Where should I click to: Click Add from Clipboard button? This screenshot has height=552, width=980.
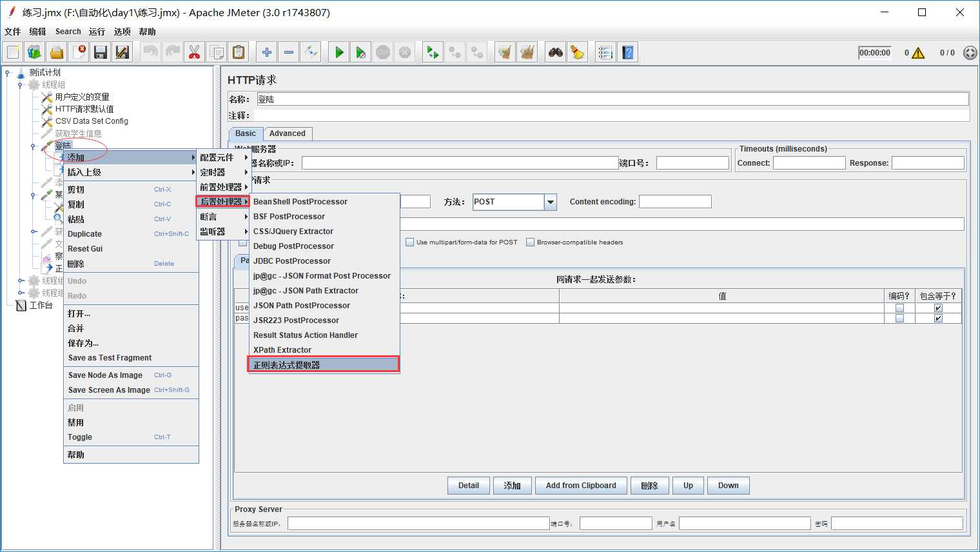581,486
